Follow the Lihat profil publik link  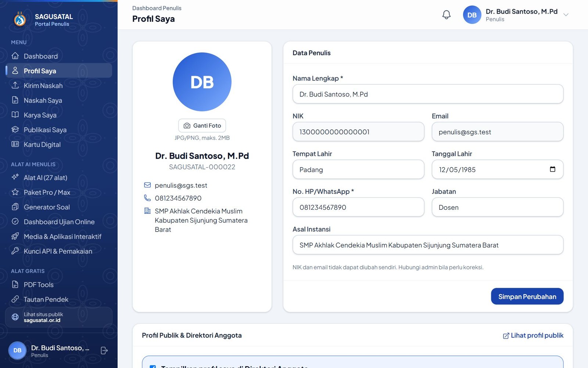pyautogui.click(x=533, y=335)
